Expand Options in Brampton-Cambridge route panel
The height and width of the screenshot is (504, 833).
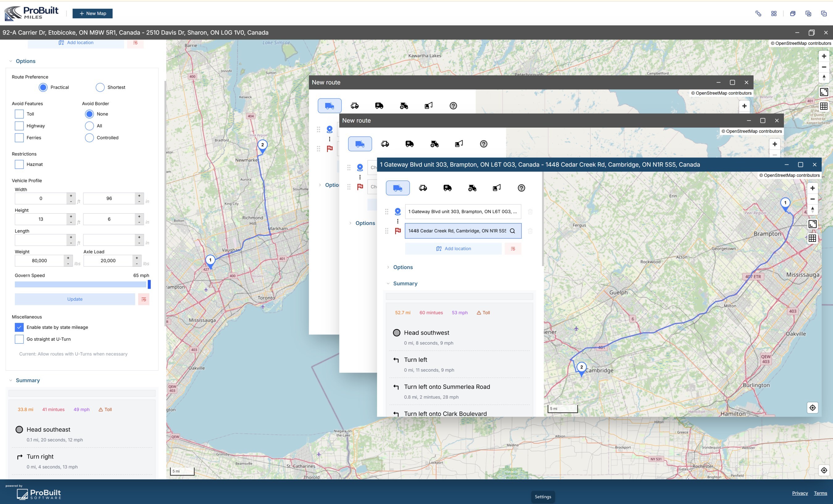(403, 267)
